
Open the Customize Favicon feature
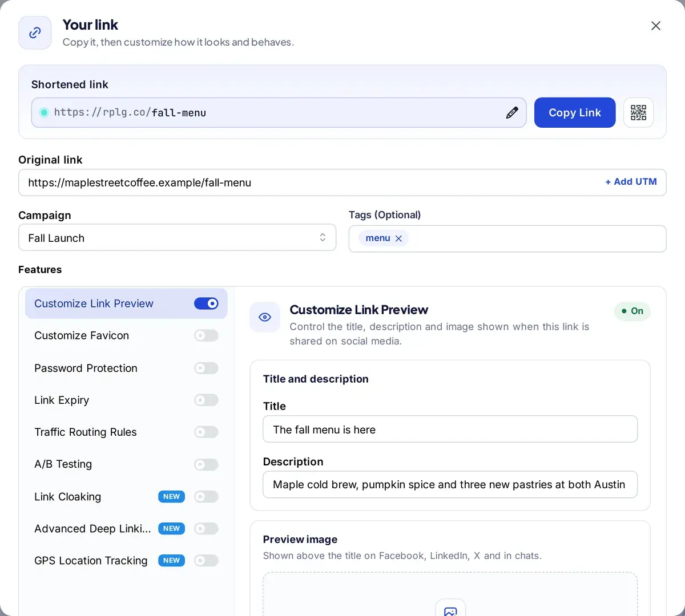(x=126, y=335)
